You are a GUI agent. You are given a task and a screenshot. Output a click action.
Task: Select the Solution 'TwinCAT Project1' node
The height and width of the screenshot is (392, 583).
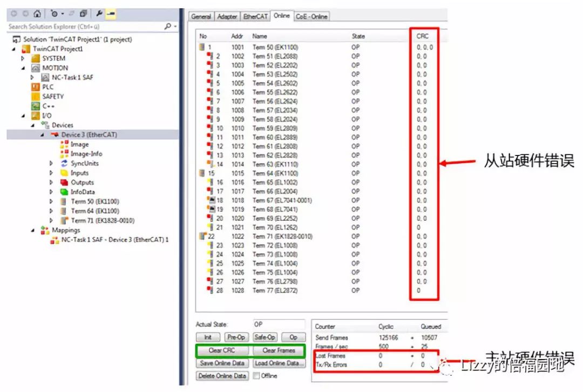click(77, 39)
